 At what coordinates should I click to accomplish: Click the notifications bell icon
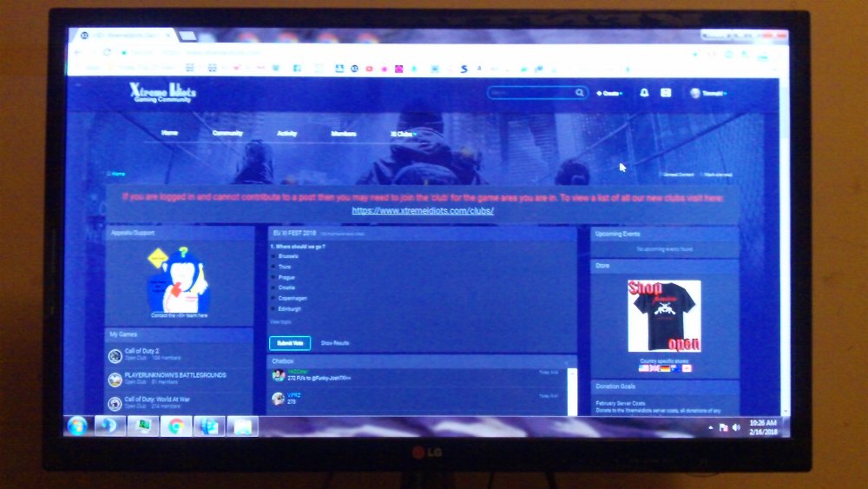pos(644,93)
